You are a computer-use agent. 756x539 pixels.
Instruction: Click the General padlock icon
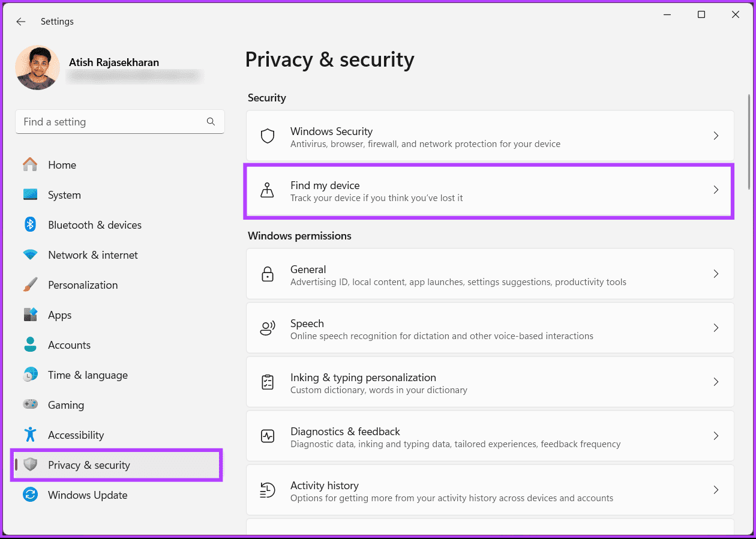pos(268,274)
